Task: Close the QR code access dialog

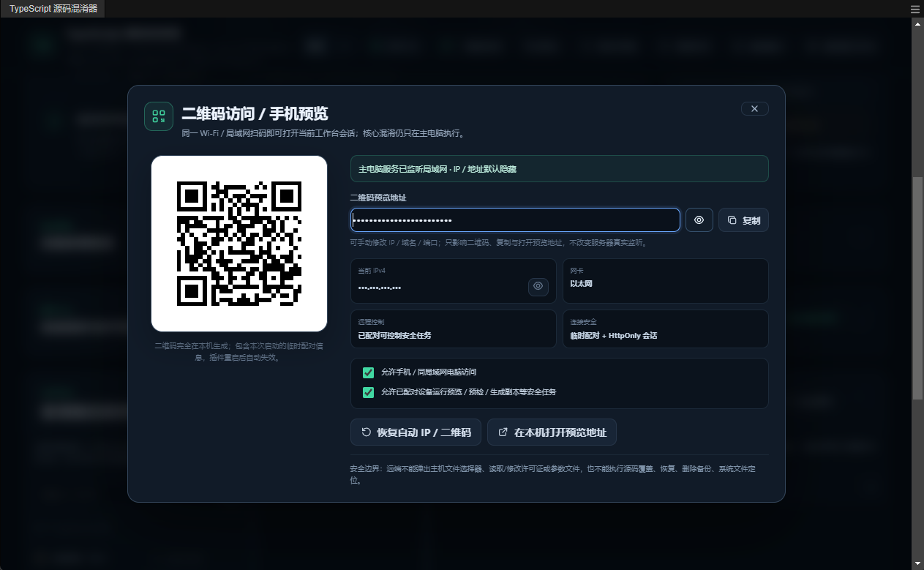Action: [754, 108]
